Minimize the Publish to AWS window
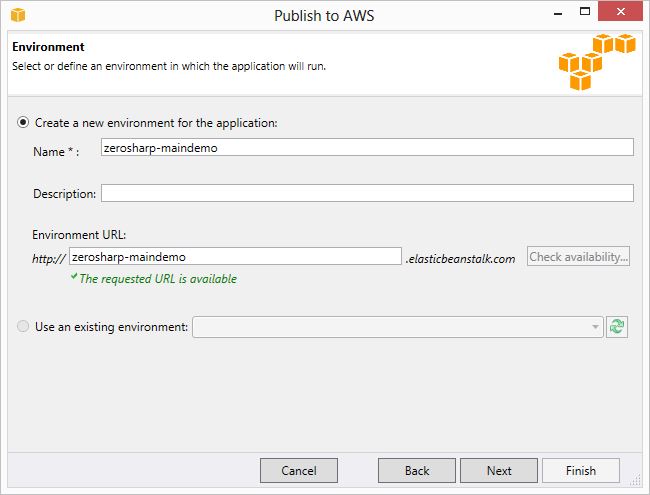 click(558, 14)
